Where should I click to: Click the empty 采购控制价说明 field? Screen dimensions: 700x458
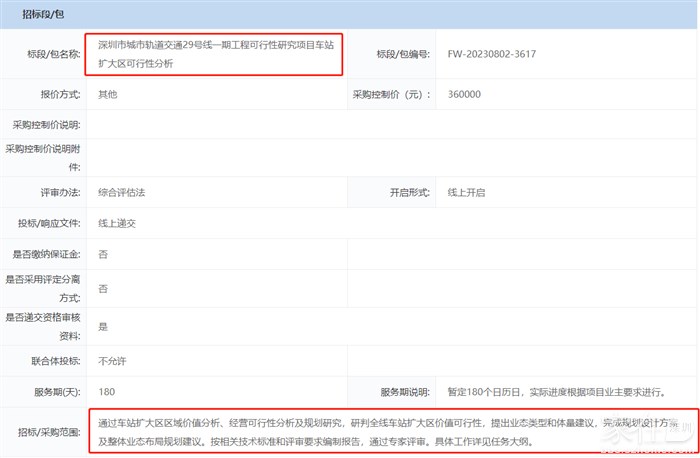[390, 125]
